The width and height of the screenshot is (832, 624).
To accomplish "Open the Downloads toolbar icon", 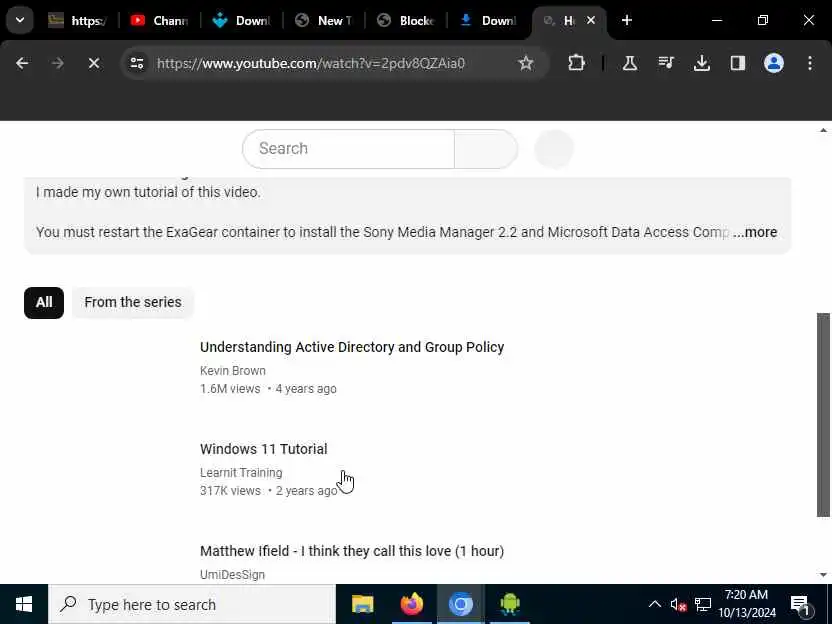I will pos(702,64).
